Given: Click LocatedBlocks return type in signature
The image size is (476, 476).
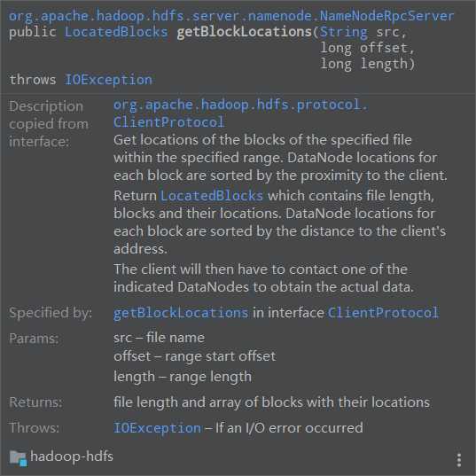Looking at the screenshot, I should pos(116,32).
